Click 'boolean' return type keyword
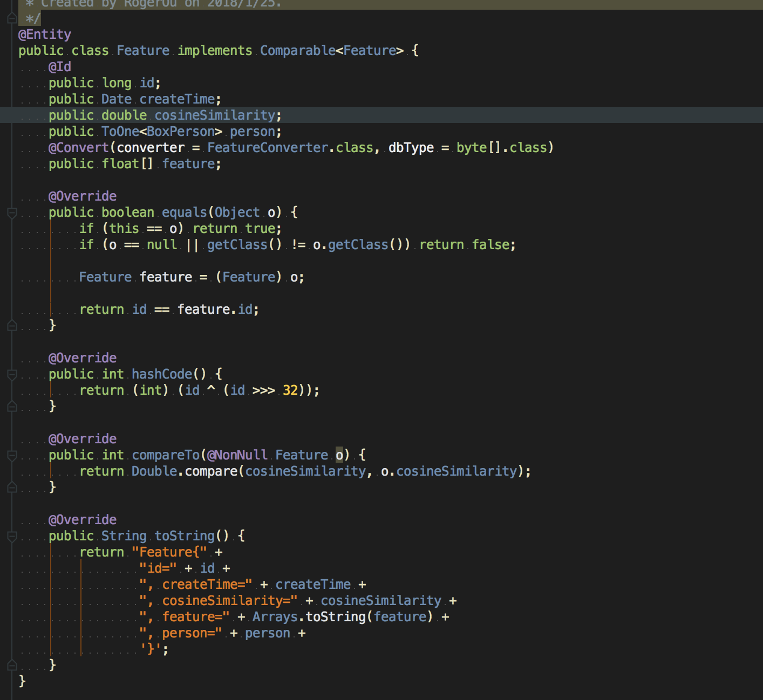 pos(128,212)
